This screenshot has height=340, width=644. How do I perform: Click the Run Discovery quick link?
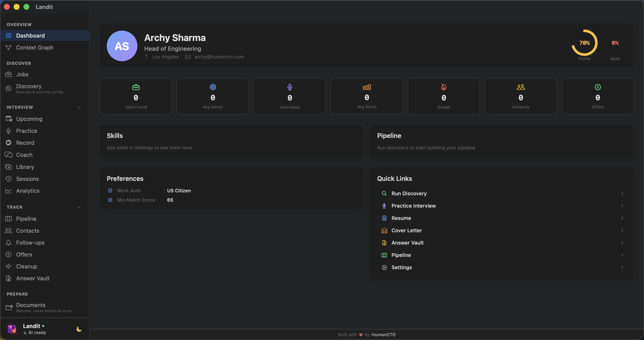[409, 193]
